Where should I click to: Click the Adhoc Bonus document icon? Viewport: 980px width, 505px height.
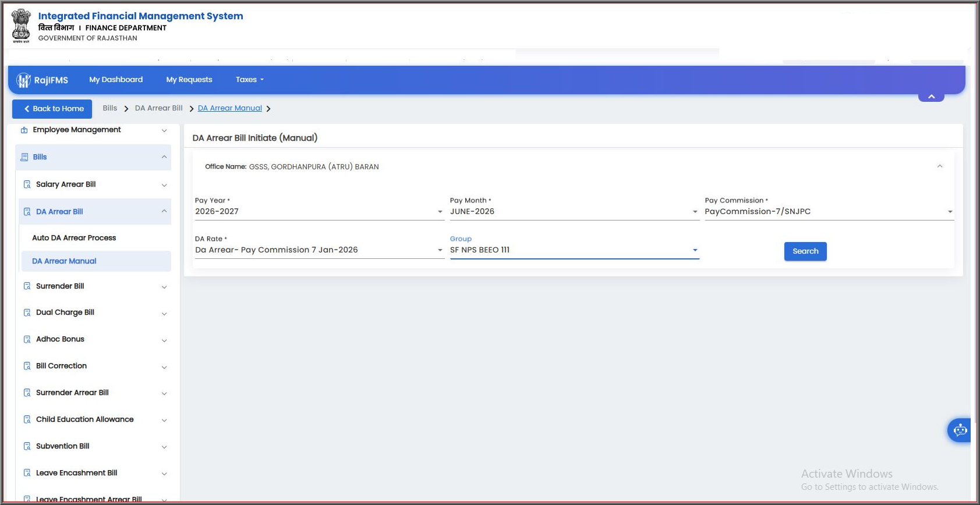pyautogui.click(x=27, y=339)
